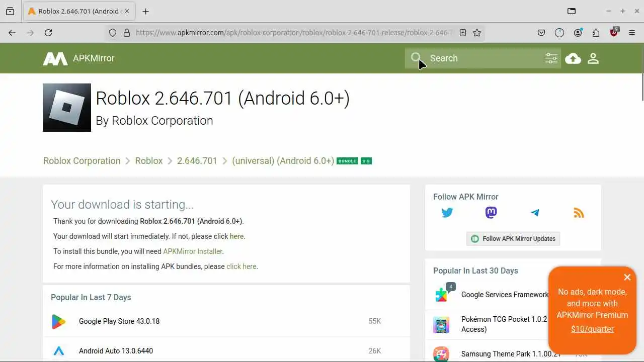Click the site lock security icon
This screenshot has width=644, height=362.
pyautogui.click(x=127, y=33)
